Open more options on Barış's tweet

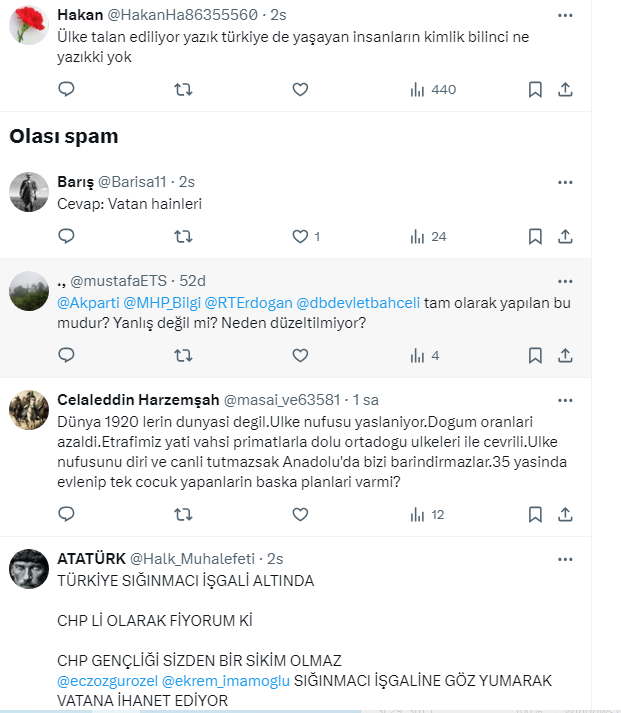pos(565,182)
